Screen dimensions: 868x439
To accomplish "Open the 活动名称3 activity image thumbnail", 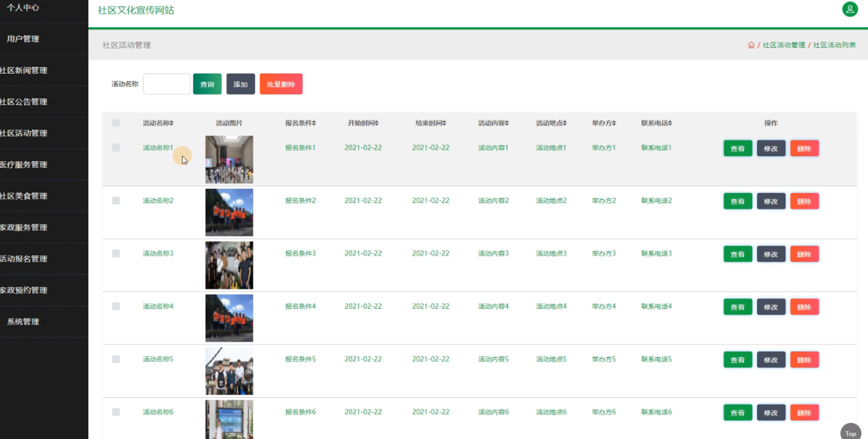I will [229, 265].
